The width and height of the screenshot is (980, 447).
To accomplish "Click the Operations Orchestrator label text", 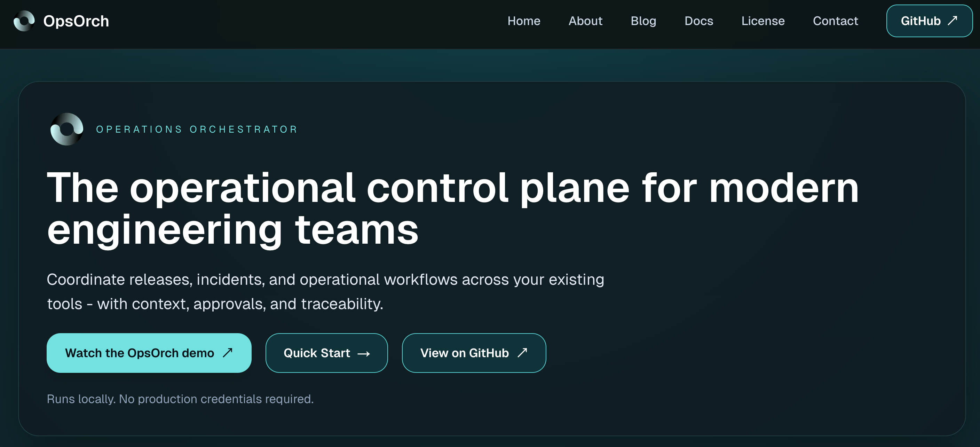I will (x=196, y=130).
